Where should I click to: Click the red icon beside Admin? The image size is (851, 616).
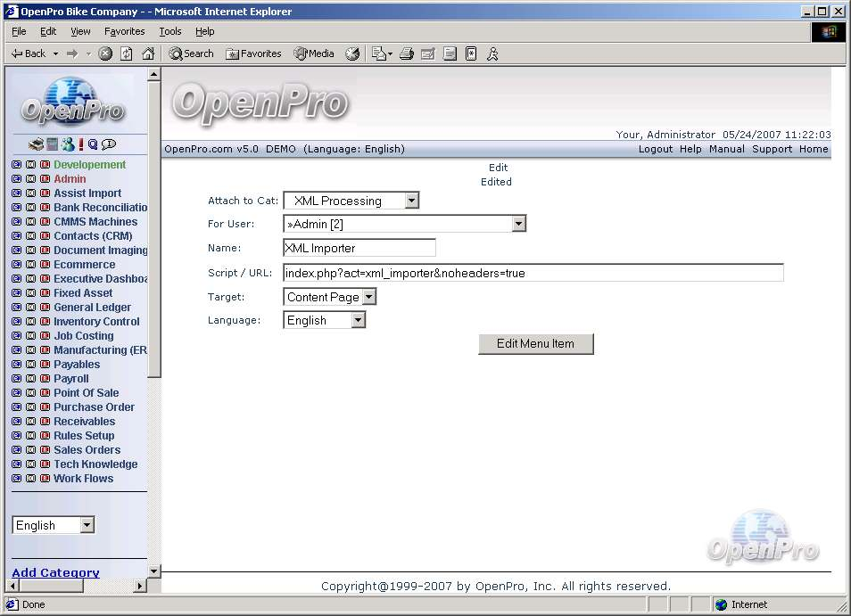click(45, 179)
